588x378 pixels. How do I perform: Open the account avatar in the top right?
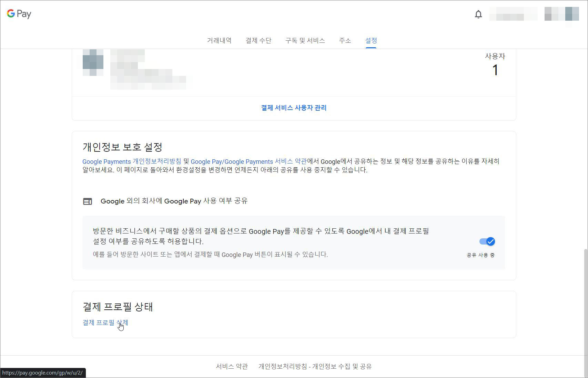click(x=561, y=14)
